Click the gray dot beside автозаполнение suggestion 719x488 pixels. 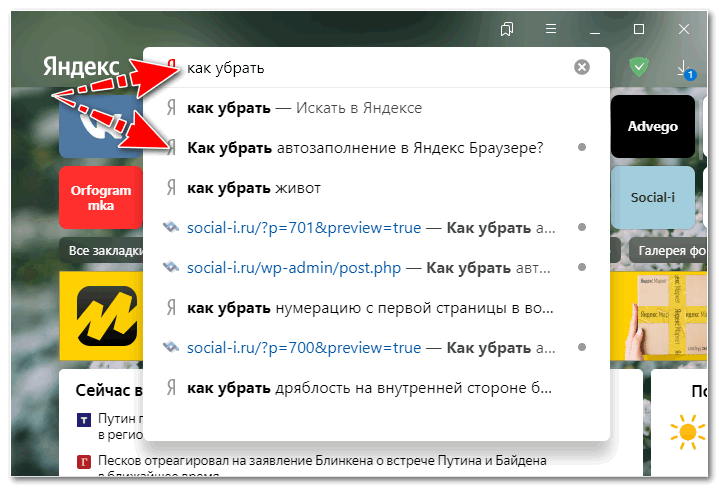[582, 147]
